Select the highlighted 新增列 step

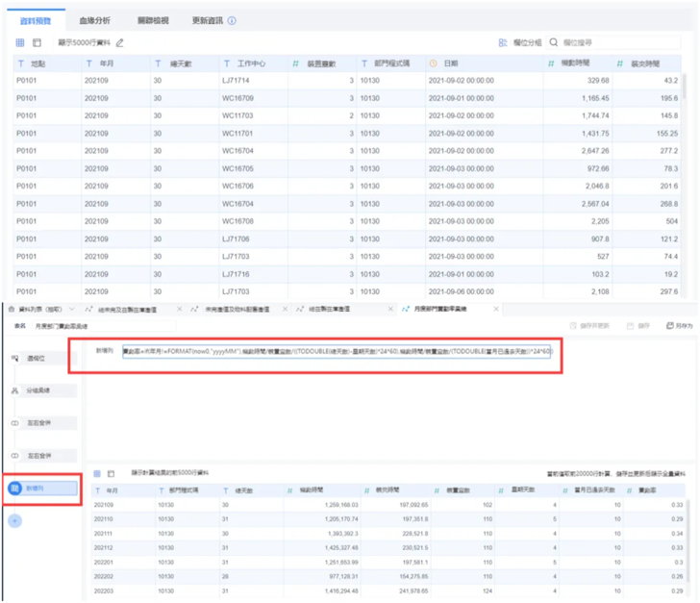pos(40,489)
